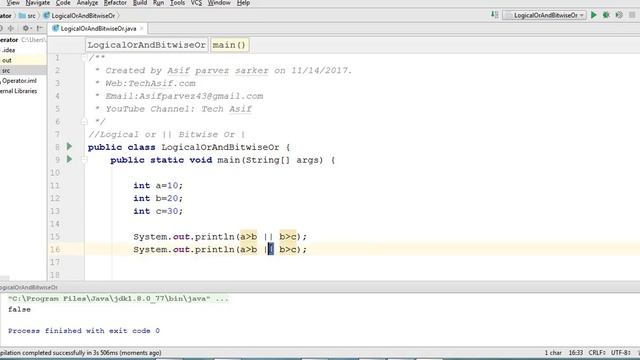
Task: Click on 'int c=30;' at line 13
Action: pyautogui.click(x=158, y=211)
